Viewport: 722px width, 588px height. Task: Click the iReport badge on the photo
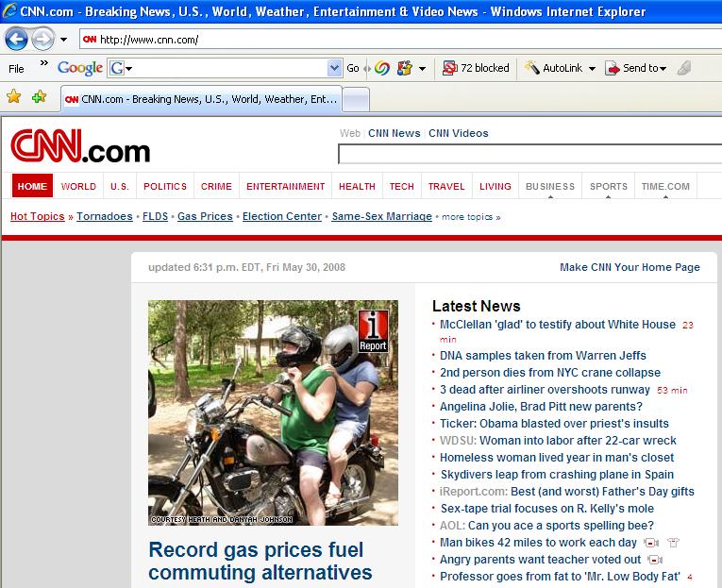point(373,331)
